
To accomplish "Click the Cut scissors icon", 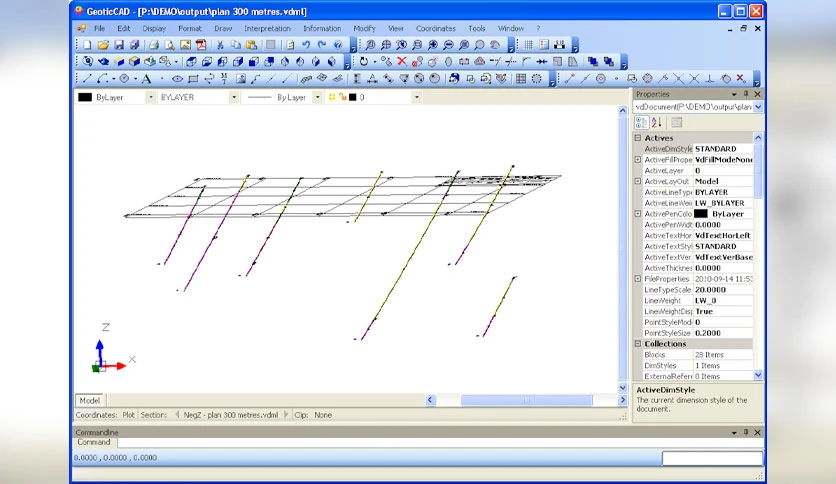I will click(220, 45).
